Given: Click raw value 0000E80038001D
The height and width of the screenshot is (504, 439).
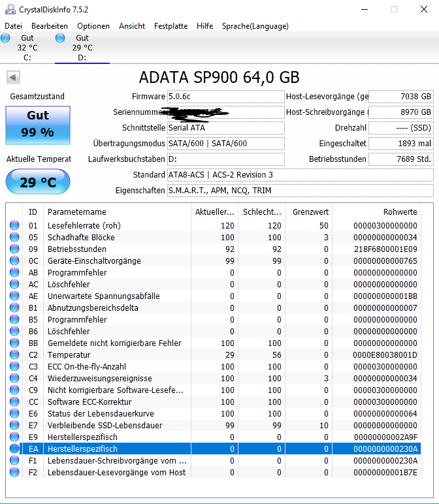Looking at the screenshot, I should 385,355.
